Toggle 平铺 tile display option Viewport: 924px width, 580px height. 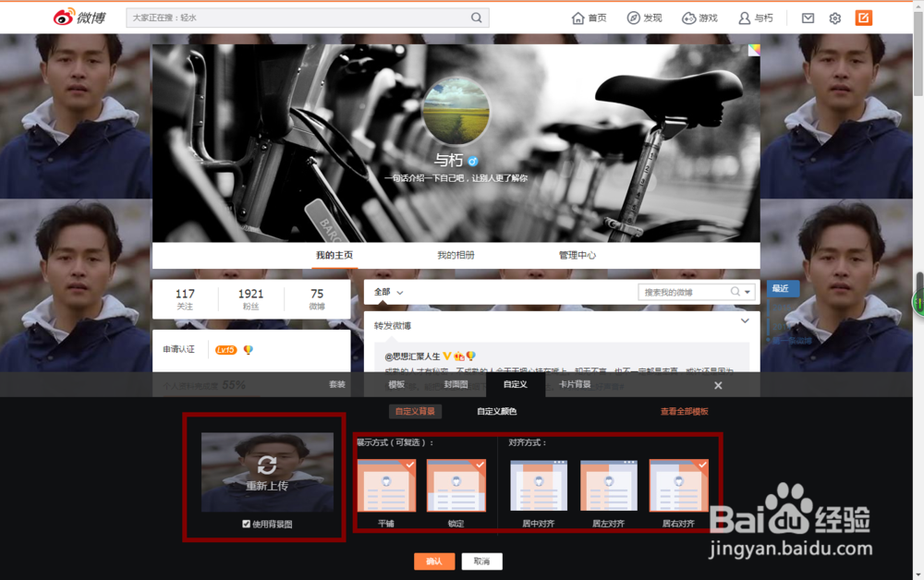click(x=386, y=485)
